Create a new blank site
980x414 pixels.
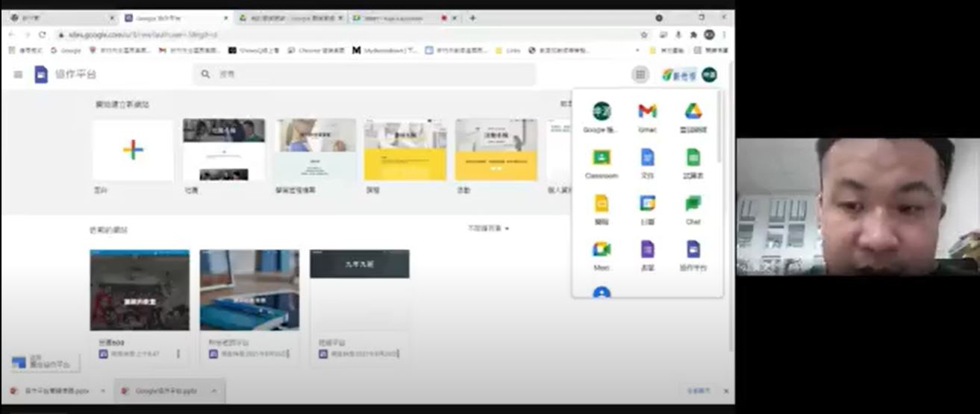133,150
